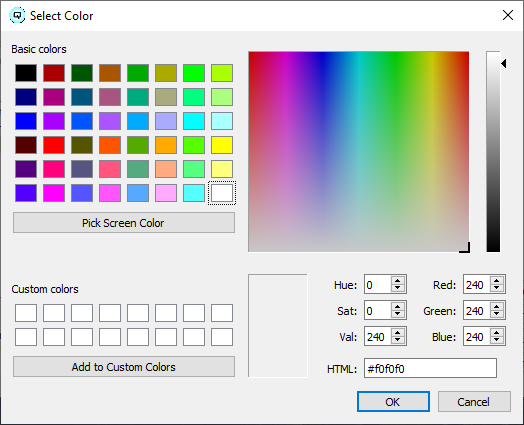Select the black basic color swatch
524x425 pixels.
pos(26,73)
